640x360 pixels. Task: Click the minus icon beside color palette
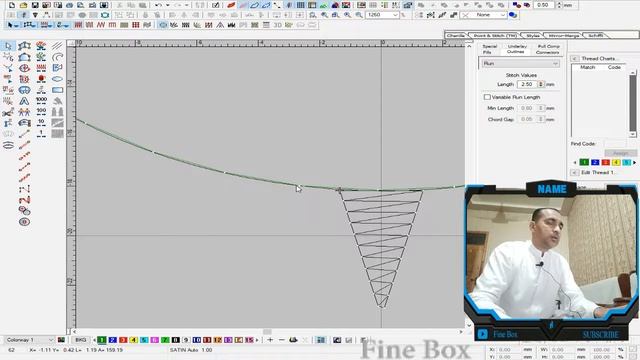282,340
